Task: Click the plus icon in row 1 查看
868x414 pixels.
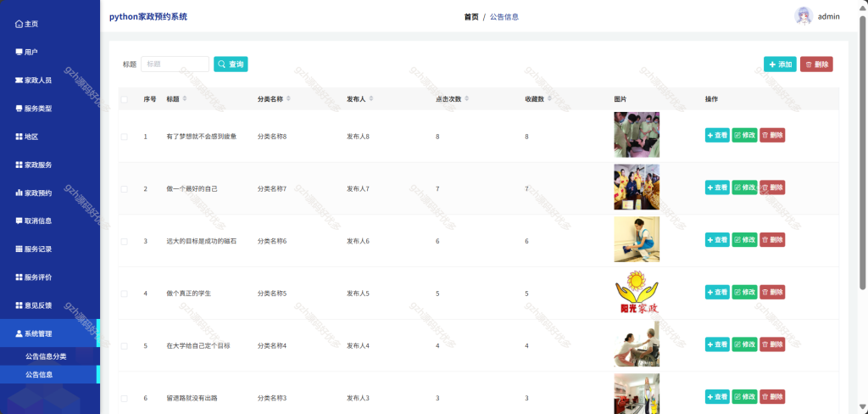Action: (710, 135)
